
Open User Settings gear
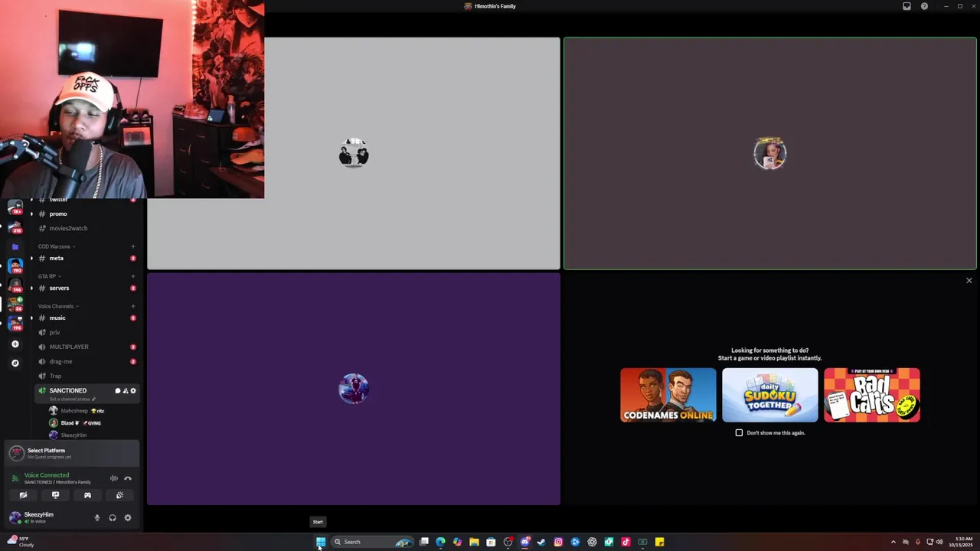pos(128,518)
